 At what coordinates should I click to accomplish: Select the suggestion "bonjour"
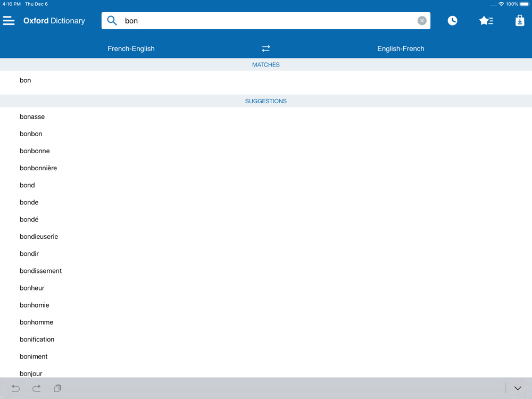[x=266, y=373]
